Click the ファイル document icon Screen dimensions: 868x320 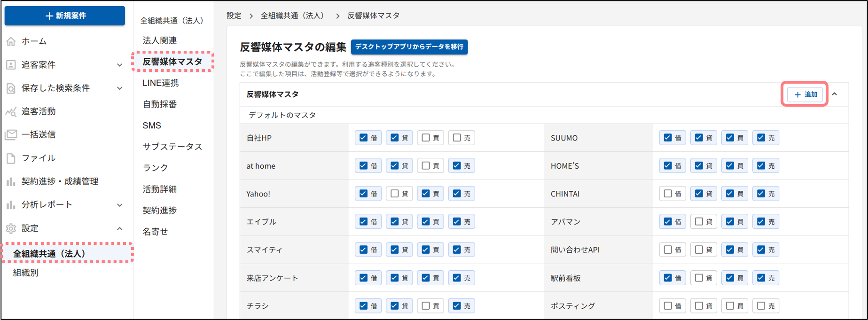11,158
